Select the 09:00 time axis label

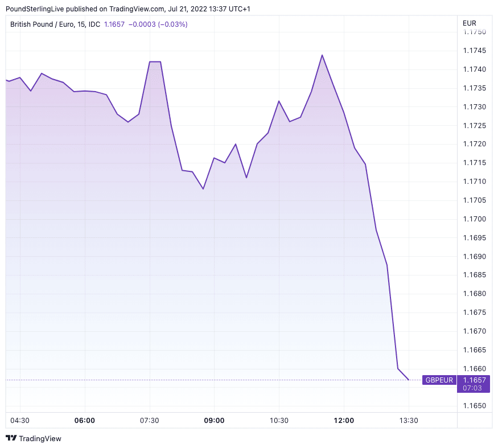(x=214, y=421)
